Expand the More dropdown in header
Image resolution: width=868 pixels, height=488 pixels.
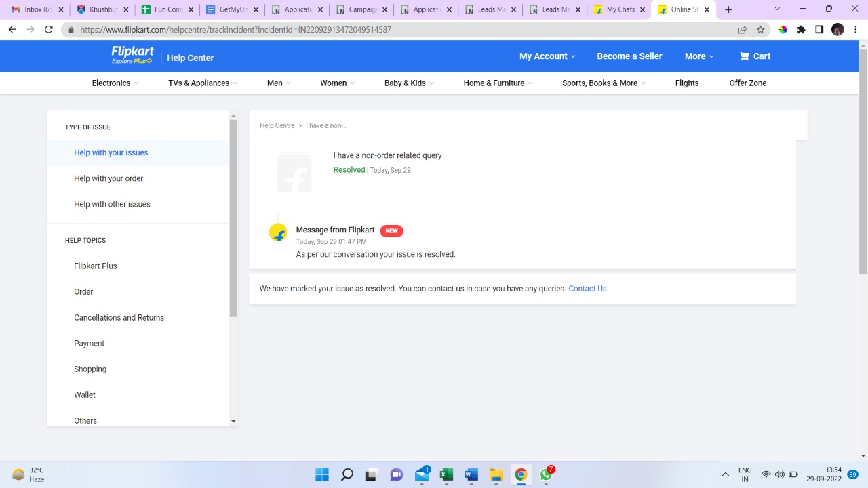coord(698,56)
